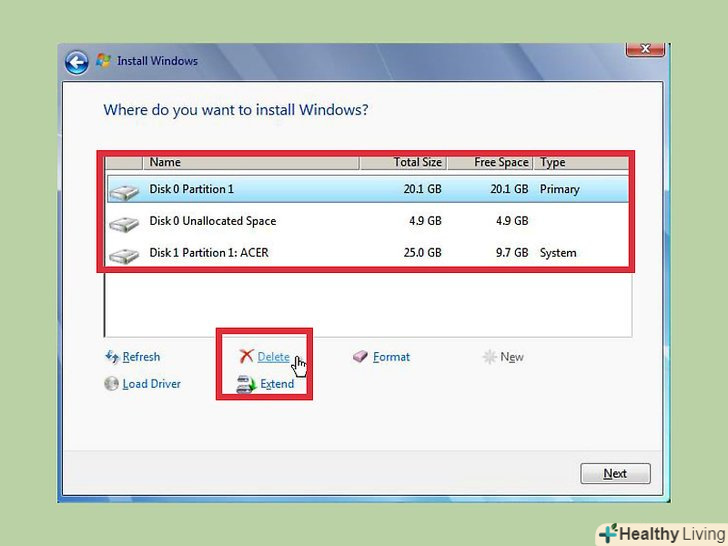The image size is (728, 546).
Task: Open the Refresh link
Action: point(141,357)
